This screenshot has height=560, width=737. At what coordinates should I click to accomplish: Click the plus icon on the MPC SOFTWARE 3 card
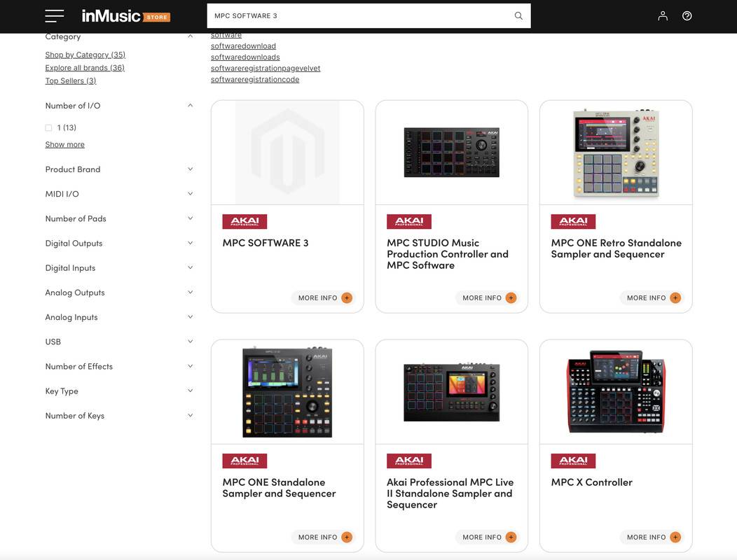click(x=347, y=298)
